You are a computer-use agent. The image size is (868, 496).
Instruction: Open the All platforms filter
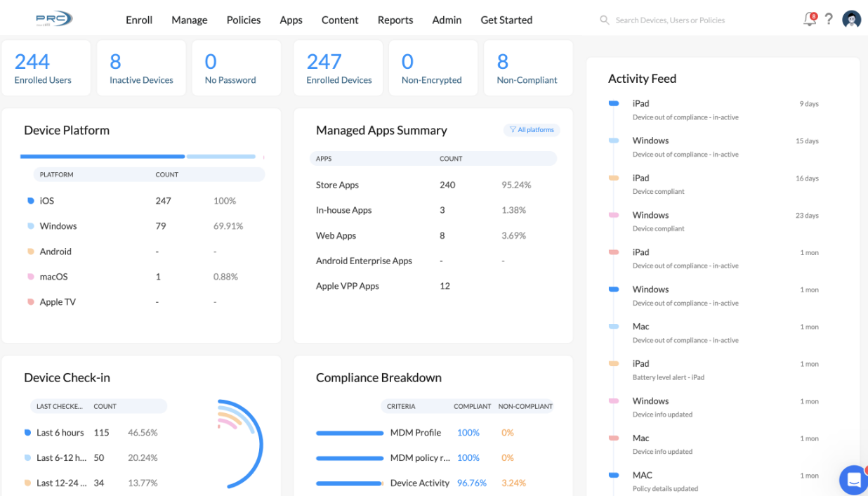tap(532, 130)
